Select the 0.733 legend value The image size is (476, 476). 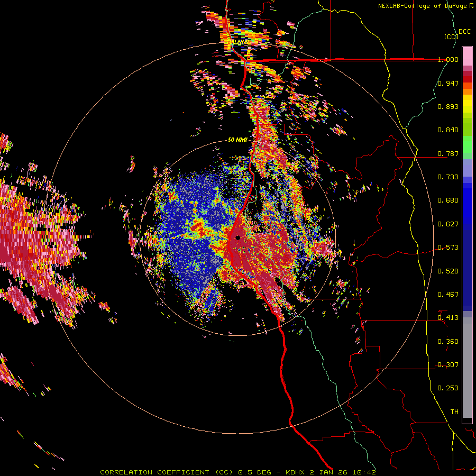pyautogui.click(x=448, y=177)
